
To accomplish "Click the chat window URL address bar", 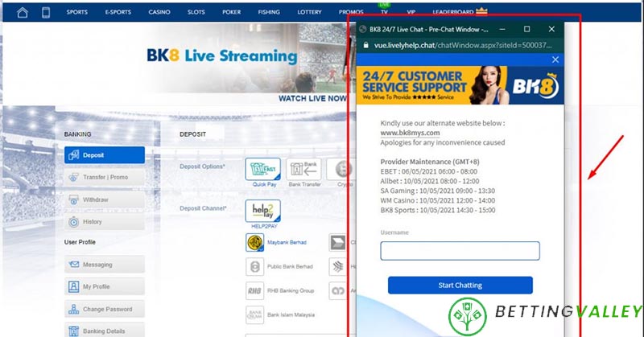I will (463, 46).
